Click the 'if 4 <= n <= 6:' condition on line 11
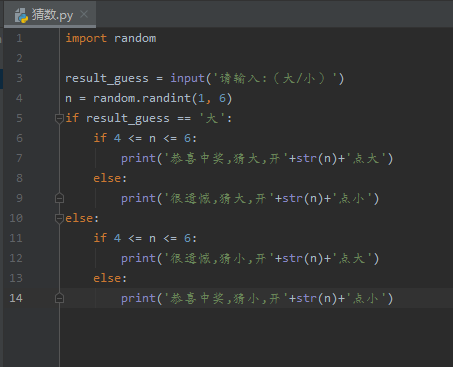This screenshot has width=453, height=367. pyautogui.click(x=145, y=238)
